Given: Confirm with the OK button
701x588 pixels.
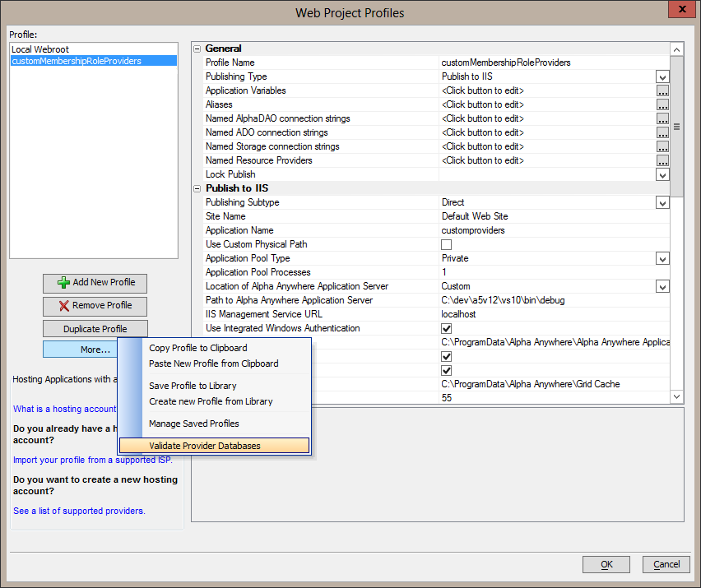Looking at the screenshot, I should [606, 564].
